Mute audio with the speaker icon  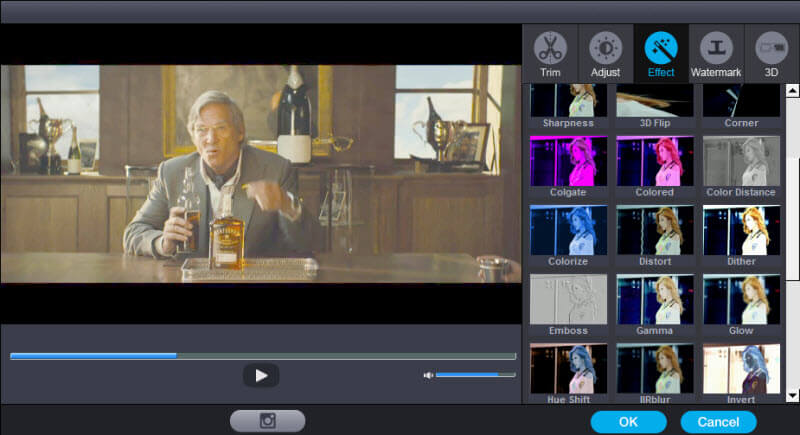428,375
